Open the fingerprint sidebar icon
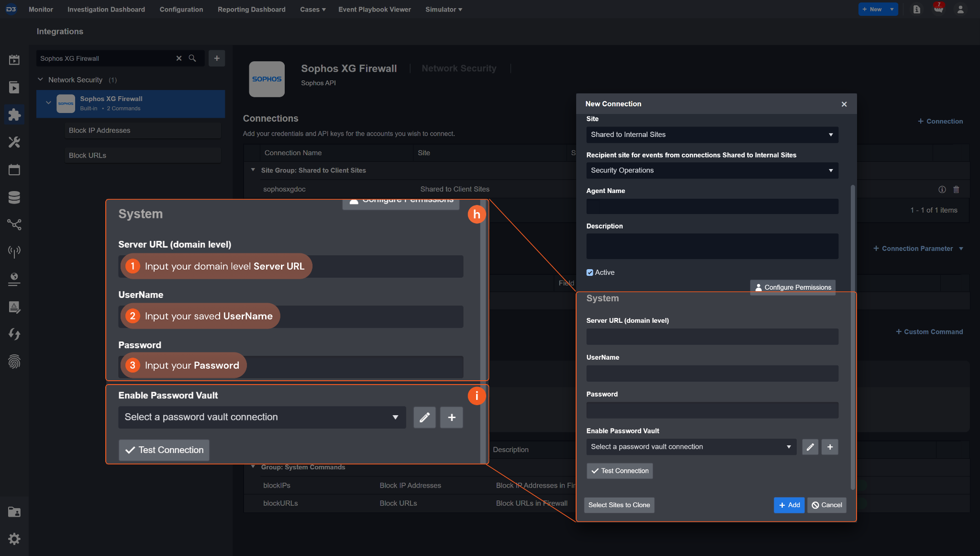This screenshot has width=980, height=556. (14, 362)
